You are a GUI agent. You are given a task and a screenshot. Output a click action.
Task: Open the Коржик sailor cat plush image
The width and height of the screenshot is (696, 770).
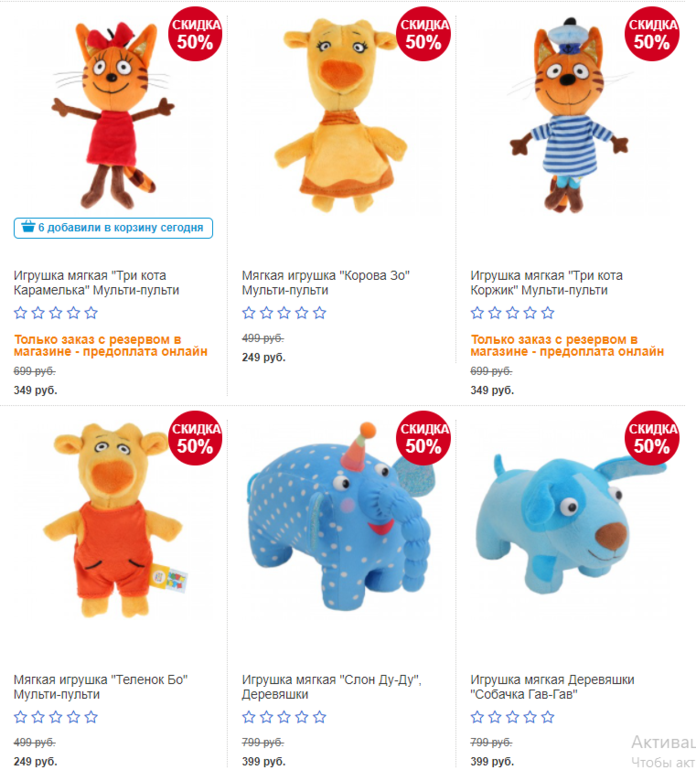[570, 115]
